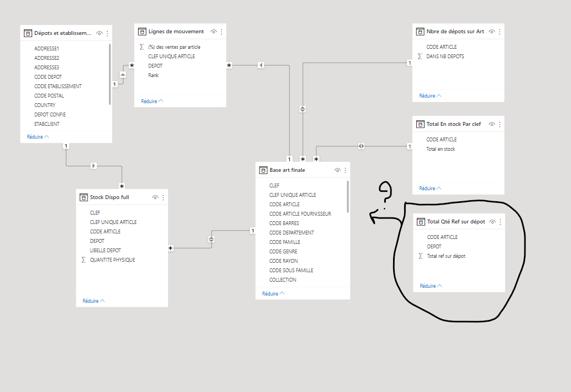Select CODE DEPOT field in Dépots table
571x392 pixels.
(x=48, y=77)
